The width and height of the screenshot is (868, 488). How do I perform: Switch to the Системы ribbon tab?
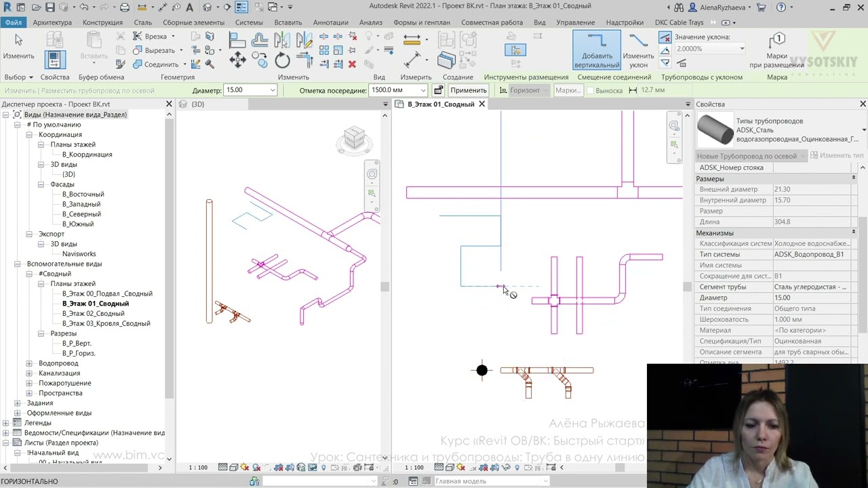point(249,22)
